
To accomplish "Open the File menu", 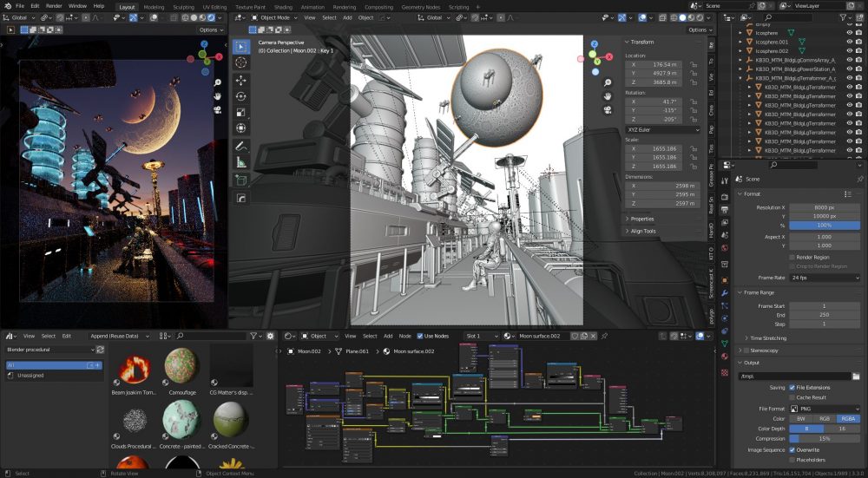I will tap(20, 6).
